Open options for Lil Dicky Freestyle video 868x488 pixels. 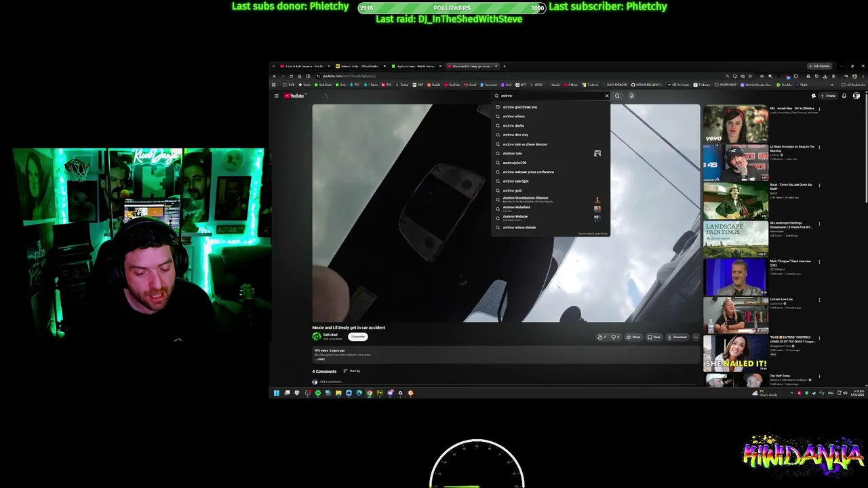819,147
